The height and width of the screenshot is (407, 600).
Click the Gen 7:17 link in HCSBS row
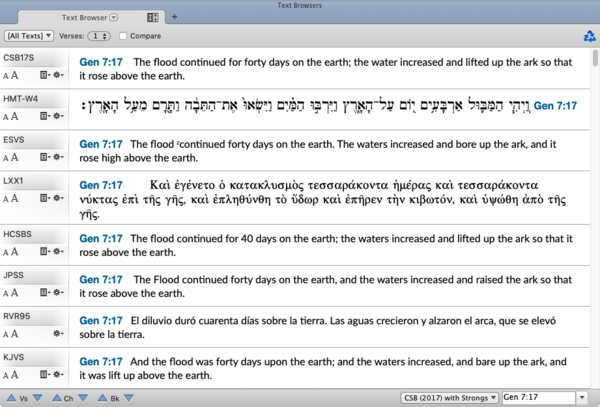[x=101, y=239]
